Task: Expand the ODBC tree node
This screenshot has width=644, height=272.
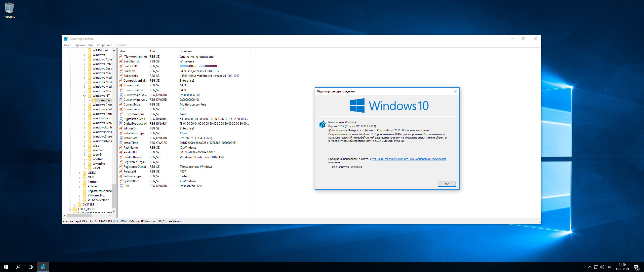Action: coord(79,173)
